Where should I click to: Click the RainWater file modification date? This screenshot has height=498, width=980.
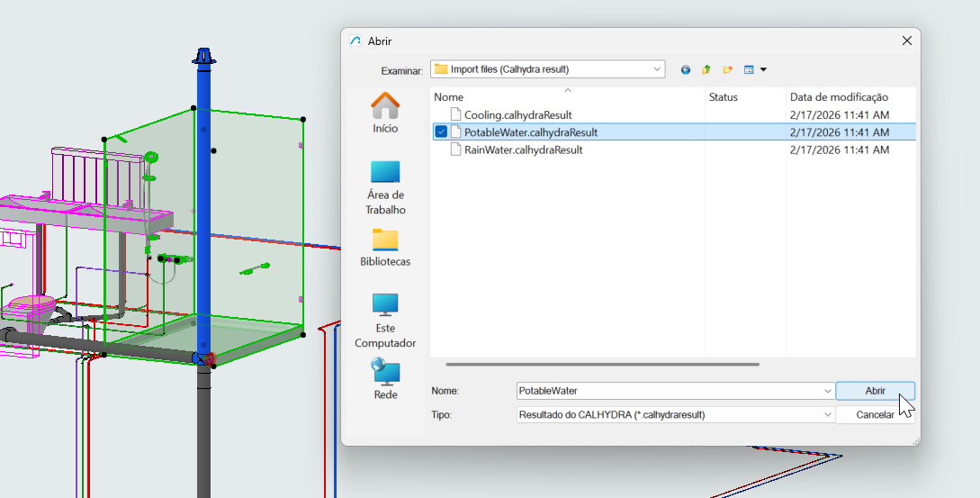click(840, 150)
